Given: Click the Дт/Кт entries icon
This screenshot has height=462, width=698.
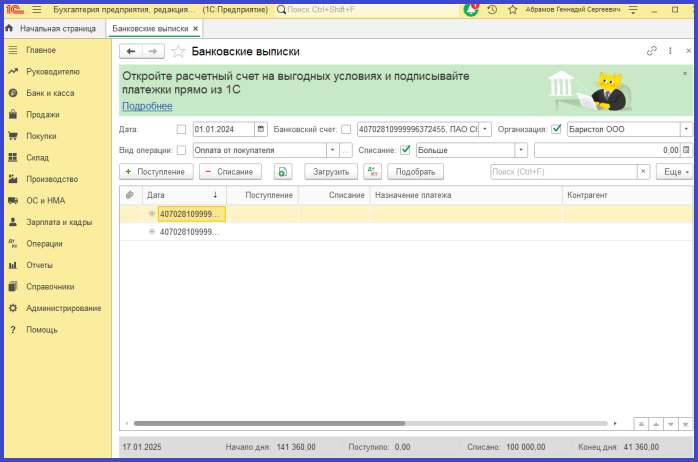Looking at the screenshot, I should pos(372,172).
